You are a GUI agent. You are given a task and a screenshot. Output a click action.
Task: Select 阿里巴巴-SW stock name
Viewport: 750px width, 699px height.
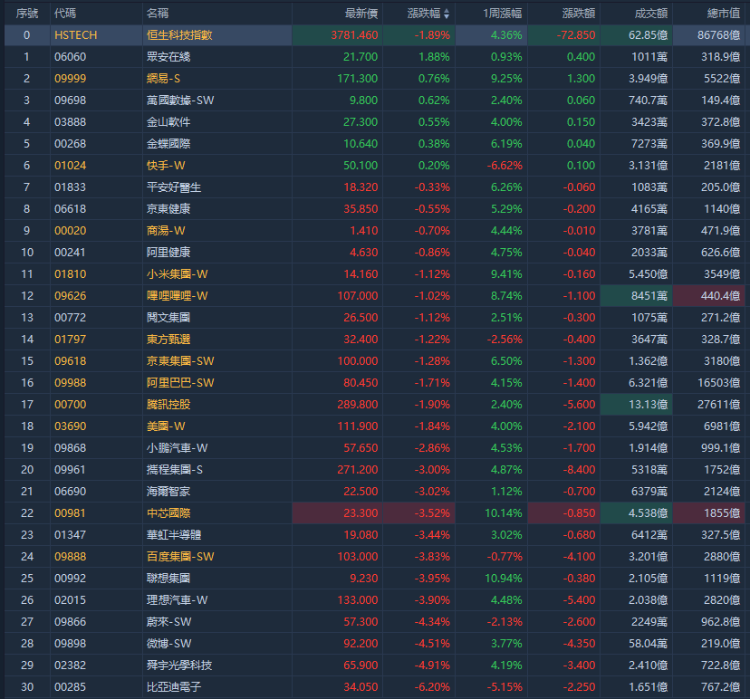[180, 383]
